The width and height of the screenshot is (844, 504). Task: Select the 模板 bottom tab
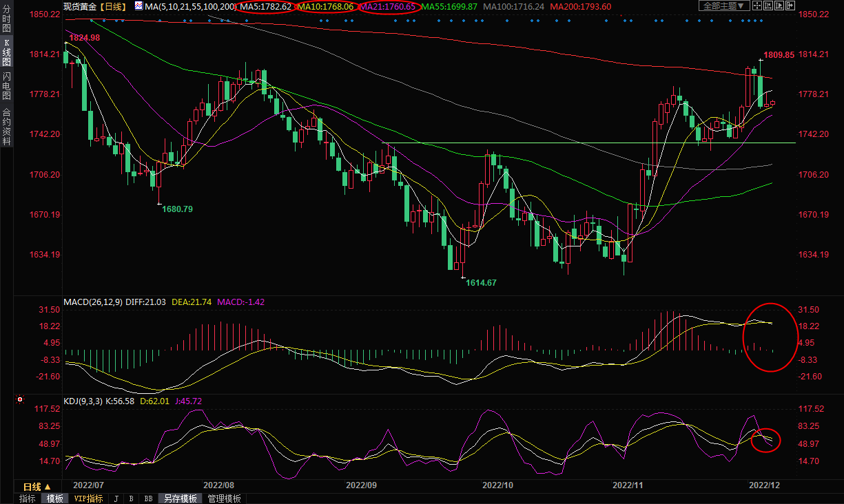click(x=55, y=498)
